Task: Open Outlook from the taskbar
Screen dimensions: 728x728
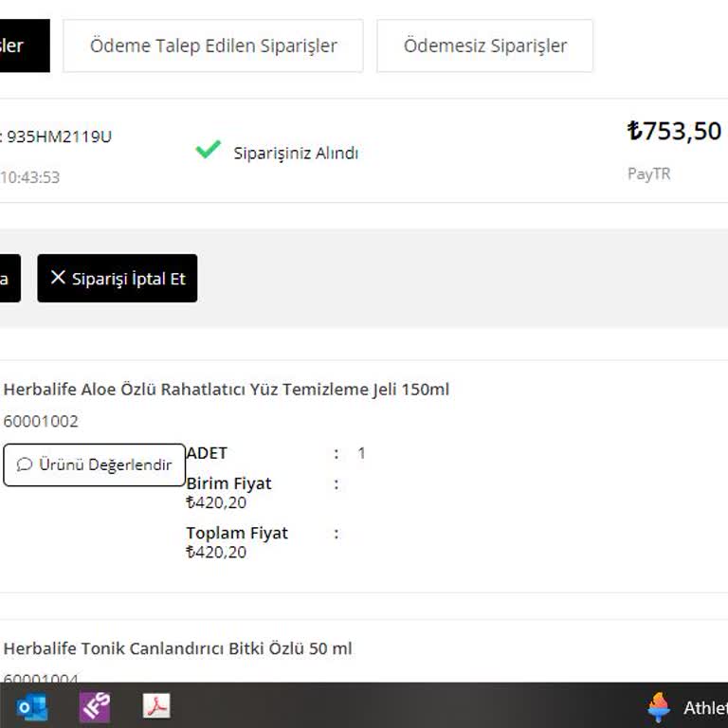Action: pos(32,707)
